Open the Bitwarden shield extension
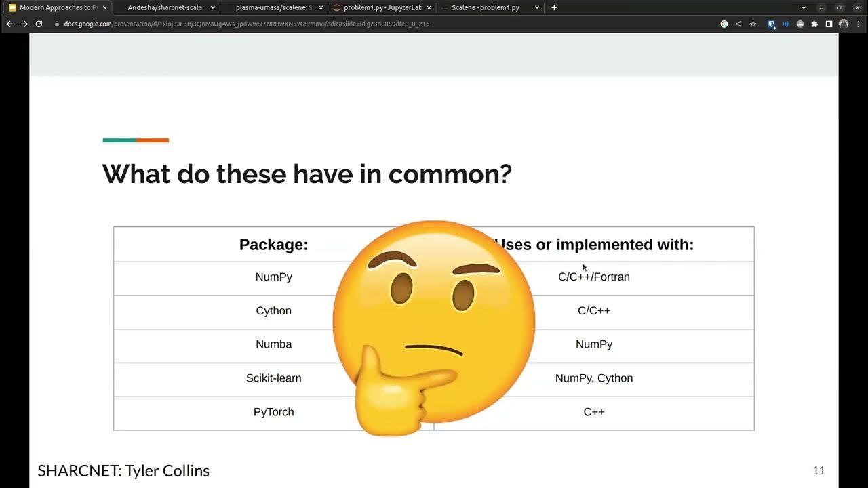Image resolution: width=868 pixels, height=488 pixels. coord(772,24)
